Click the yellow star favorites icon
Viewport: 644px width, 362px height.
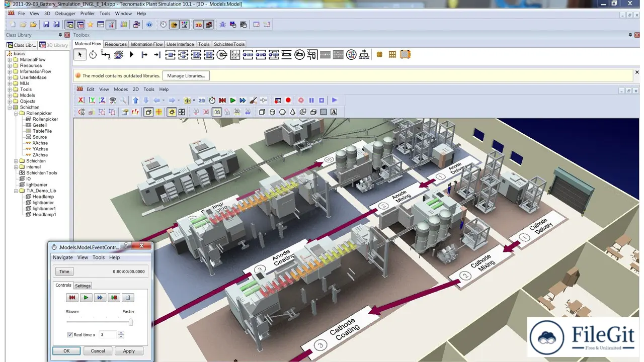point(90,24)
